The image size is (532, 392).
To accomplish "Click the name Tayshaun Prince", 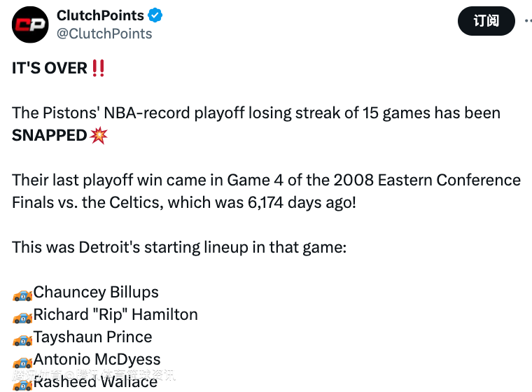I will point(93,337).
